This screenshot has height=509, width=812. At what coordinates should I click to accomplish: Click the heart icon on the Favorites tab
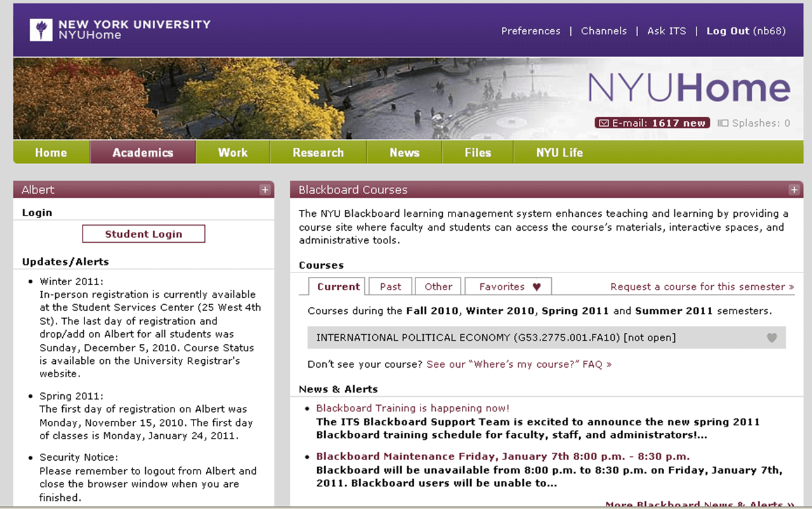tap(536, 287)
